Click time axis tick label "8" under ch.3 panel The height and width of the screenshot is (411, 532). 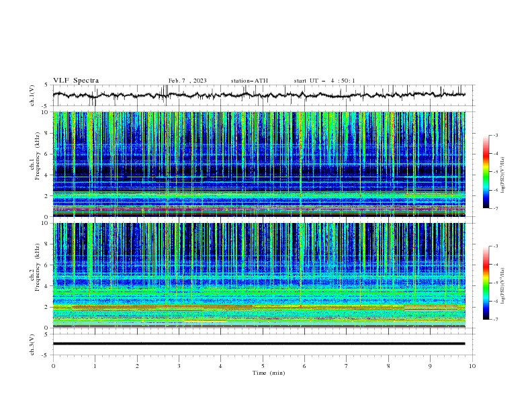[388, 366]
